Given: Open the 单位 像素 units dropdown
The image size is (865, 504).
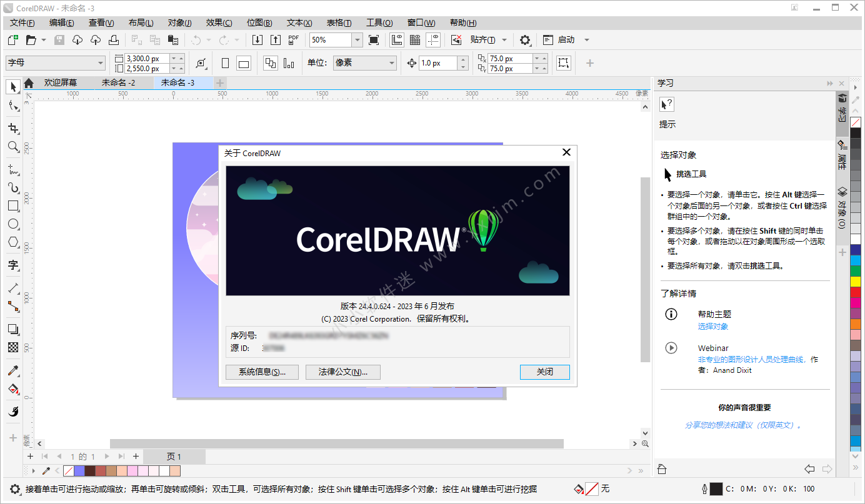Looking at the screenshot, I should 392,63.
